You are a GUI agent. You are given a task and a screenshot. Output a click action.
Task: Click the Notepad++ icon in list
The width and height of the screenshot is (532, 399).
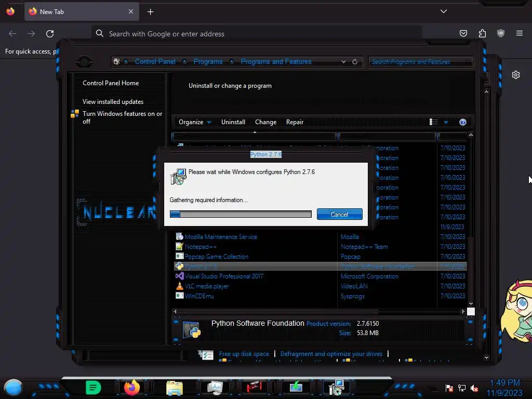click(179, 246)
